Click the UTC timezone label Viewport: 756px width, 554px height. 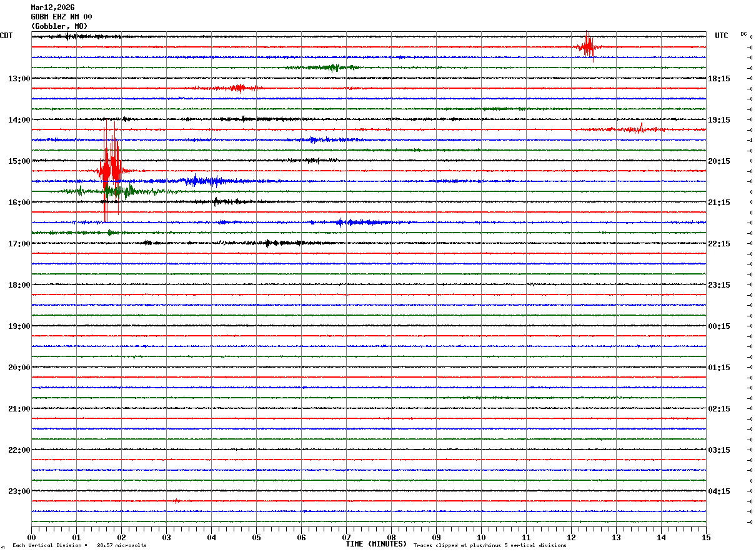coord(722,36)
